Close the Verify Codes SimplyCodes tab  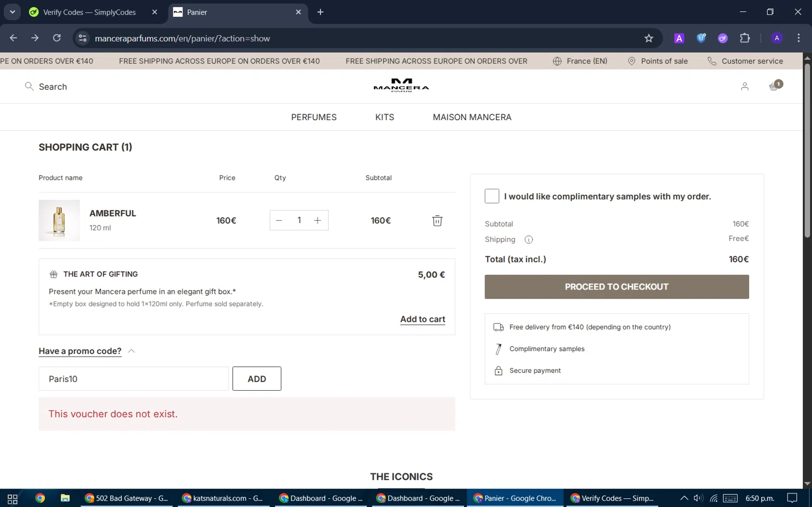(154, 12)
